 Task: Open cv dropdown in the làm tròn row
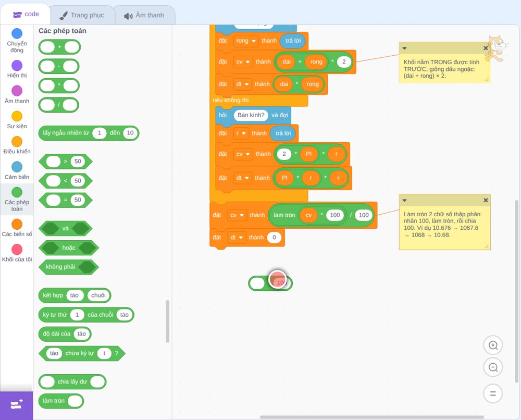(x=237, y=215)
